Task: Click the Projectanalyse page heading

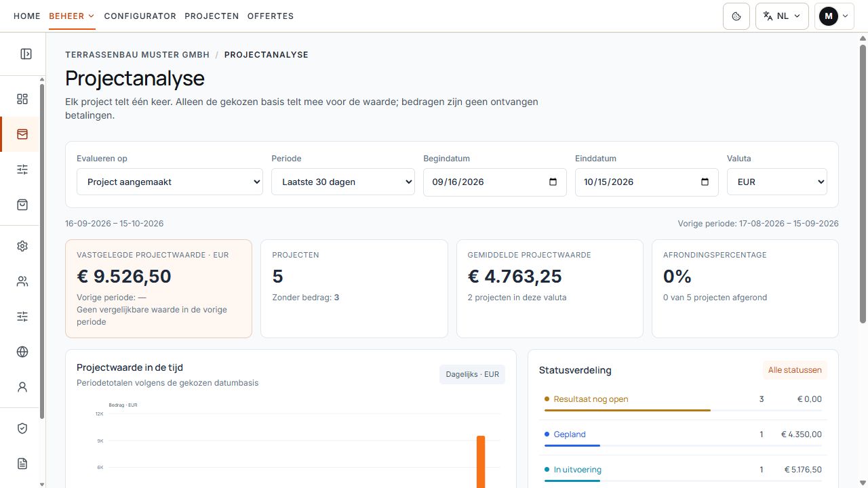Action: (135, 79)
